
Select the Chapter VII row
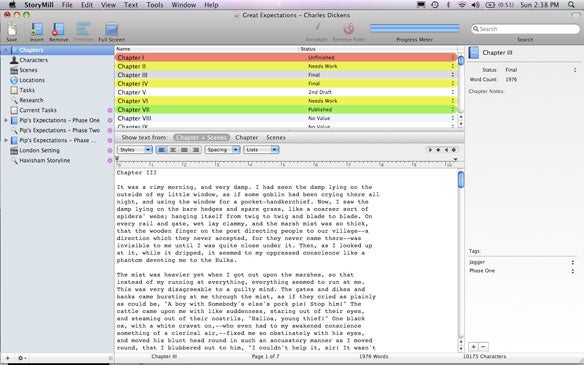click(286, 110)
